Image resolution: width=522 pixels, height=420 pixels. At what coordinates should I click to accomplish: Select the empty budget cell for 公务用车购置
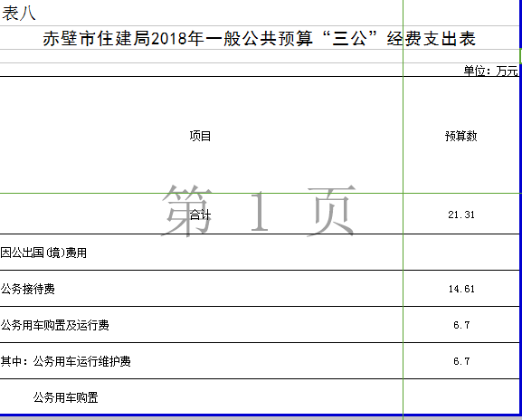tap(461, 397)
